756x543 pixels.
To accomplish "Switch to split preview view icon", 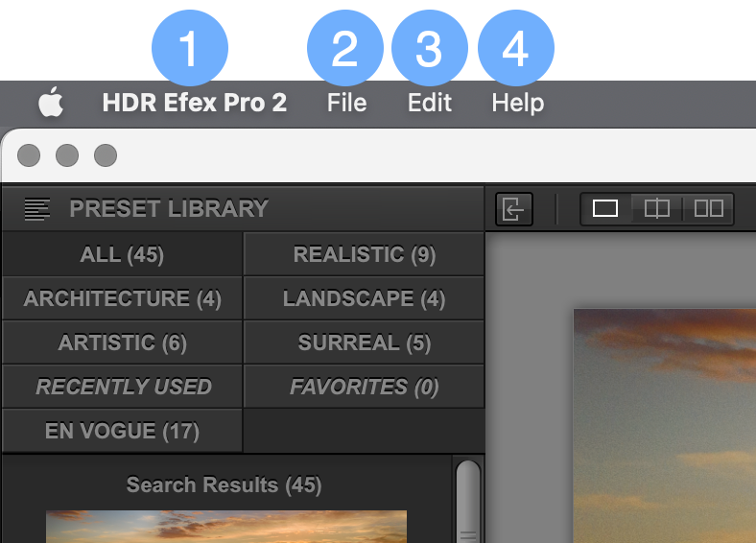I will coord(656,209).
